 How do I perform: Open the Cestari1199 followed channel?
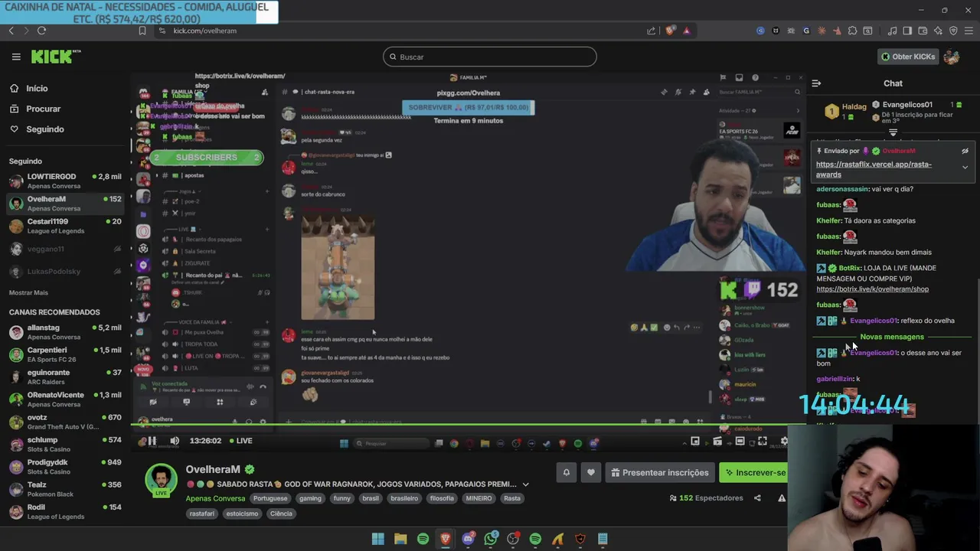tap(64, 227)
